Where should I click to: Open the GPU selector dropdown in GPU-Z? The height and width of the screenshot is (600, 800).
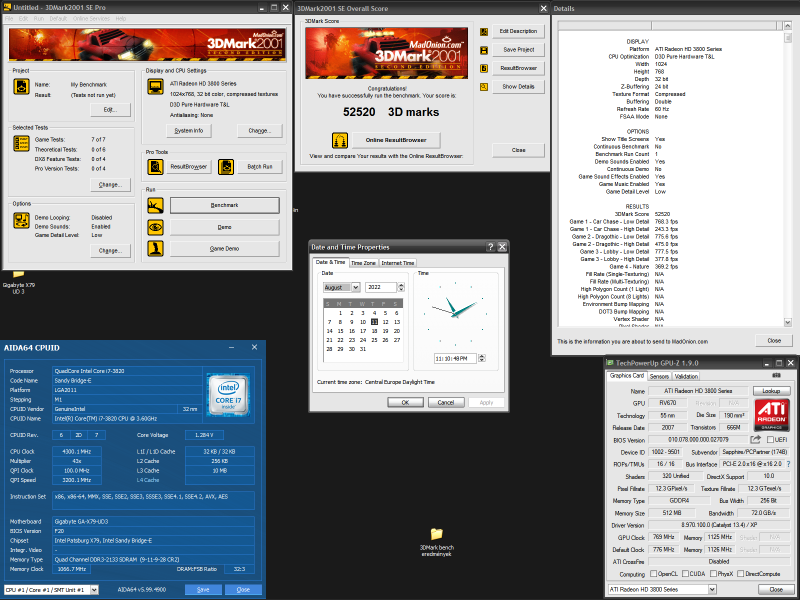tap(712, 589)
